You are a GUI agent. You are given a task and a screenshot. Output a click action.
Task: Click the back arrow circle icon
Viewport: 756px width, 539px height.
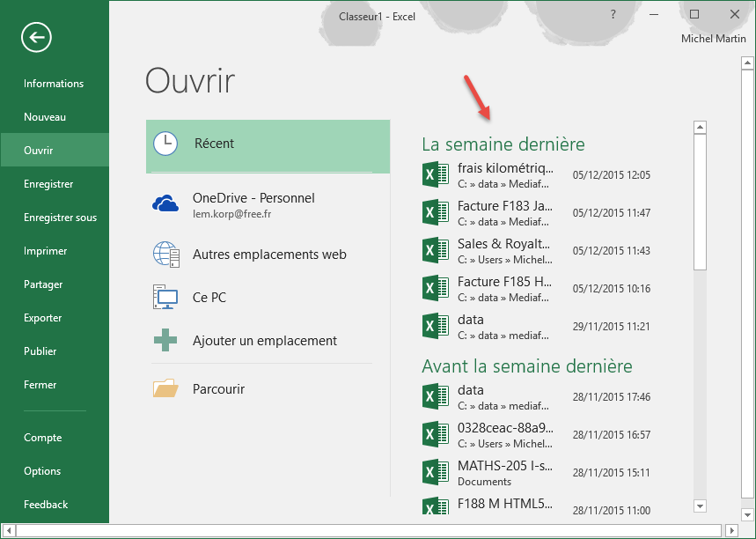pyautogui.click(x=36, y=37)
